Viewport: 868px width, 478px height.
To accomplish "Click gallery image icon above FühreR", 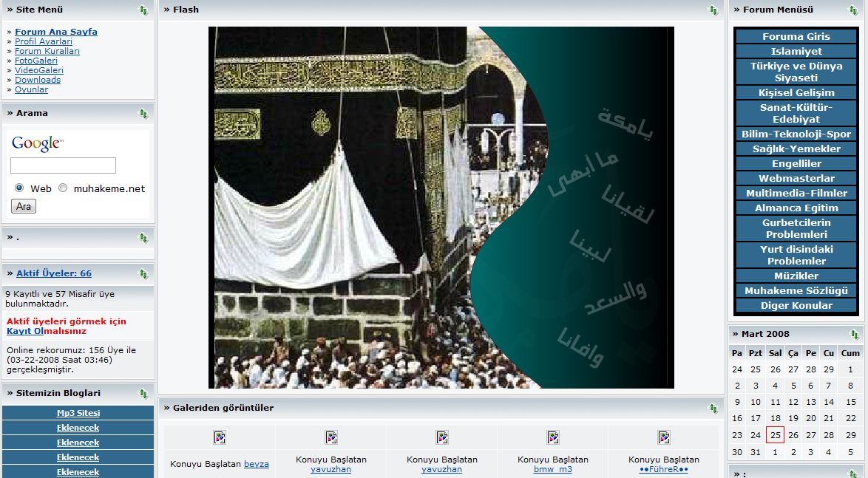I will click(663, 437).
